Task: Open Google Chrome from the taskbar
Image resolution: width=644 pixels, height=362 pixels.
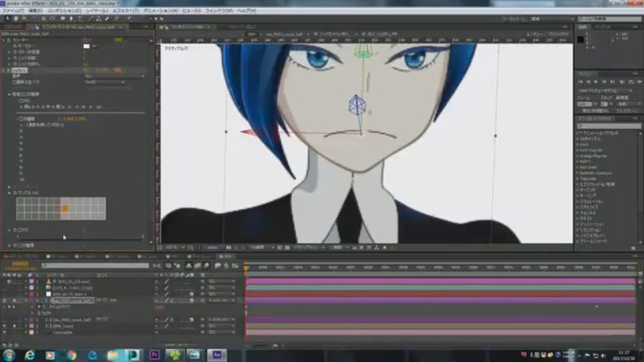Action: [x=72, y=355]
